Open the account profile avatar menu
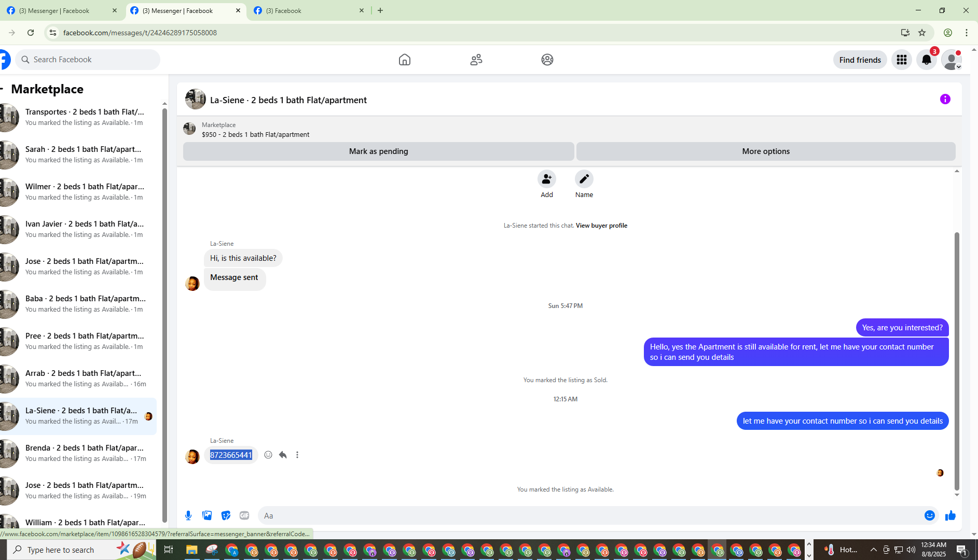The width and height of the screenshot is (978, 560). pos(952,60)
